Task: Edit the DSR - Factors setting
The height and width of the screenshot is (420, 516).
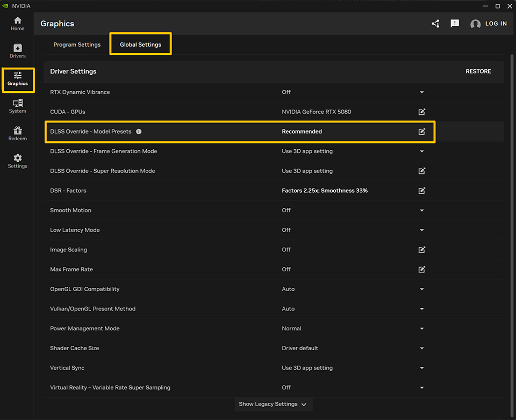Action: click(422, 191)
